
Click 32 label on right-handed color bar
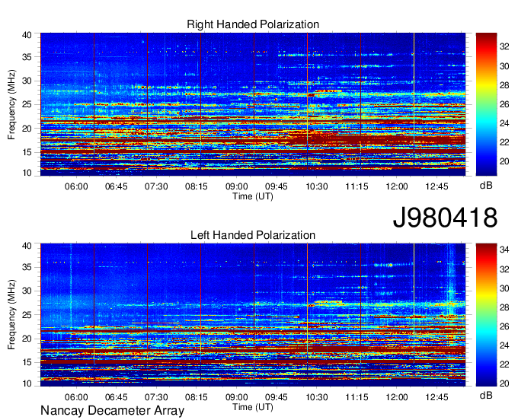(504, 47)
